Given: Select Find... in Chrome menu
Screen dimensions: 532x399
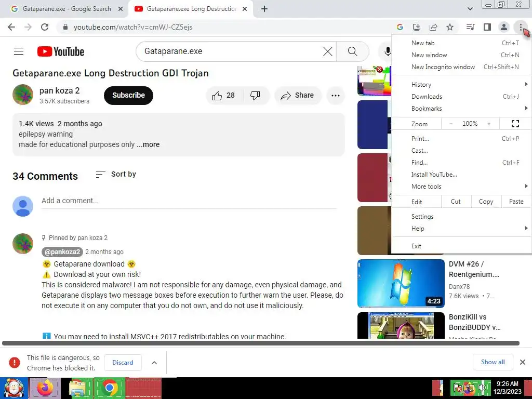Looking at the screenshot, I should (462, 163).
